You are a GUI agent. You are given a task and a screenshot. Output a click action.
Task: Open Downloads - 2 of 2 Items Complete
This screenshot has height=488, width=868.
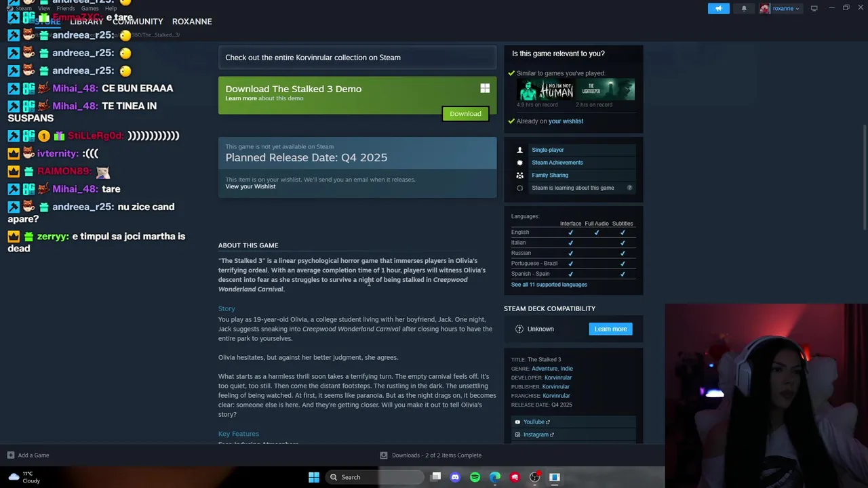(437, 455)
